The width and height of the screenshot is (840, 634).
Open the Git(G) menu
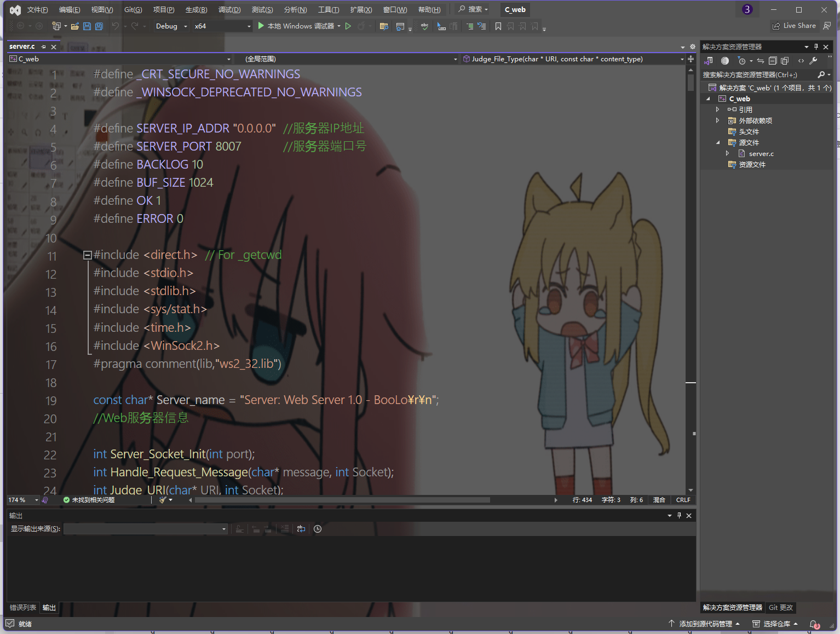pyautogui.click(x=133, y=10)
